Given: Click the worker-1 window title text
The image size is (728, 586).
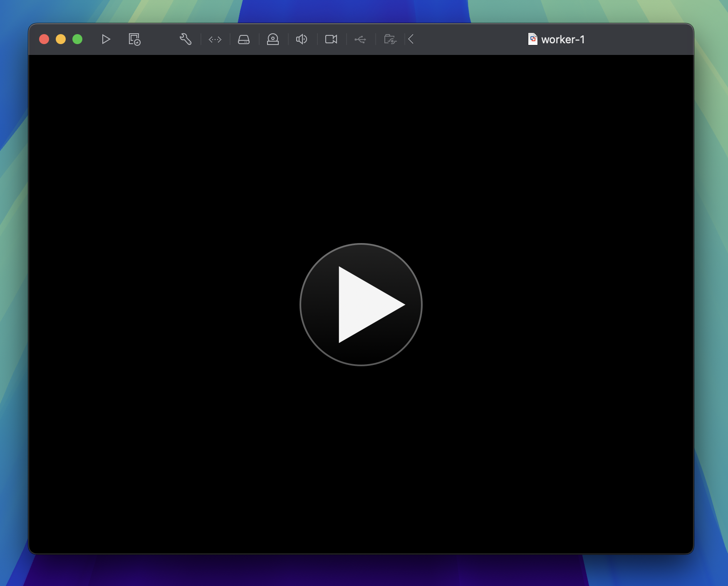Looking at the screenshot, I should pyautogui.click(x=563, y=40).
